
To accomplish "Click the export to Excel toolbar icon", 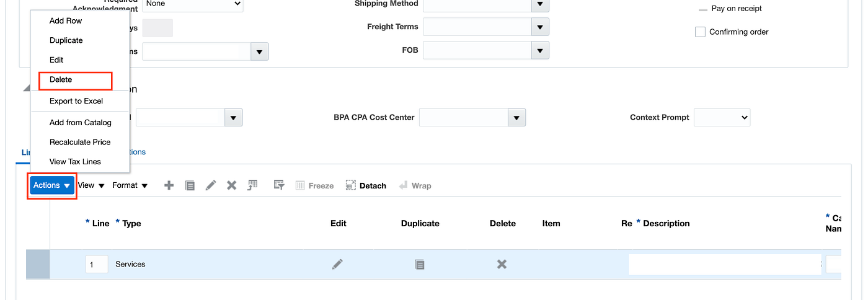I will pyautogui.click(x=252, y=185).
